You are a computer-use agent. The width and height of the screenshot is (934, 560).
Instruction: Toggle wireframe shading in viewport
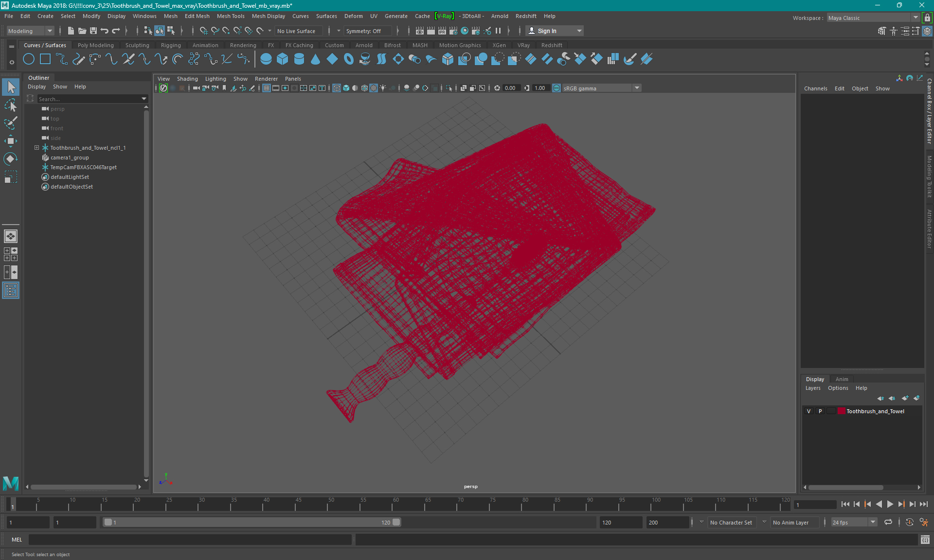(337, 88)
